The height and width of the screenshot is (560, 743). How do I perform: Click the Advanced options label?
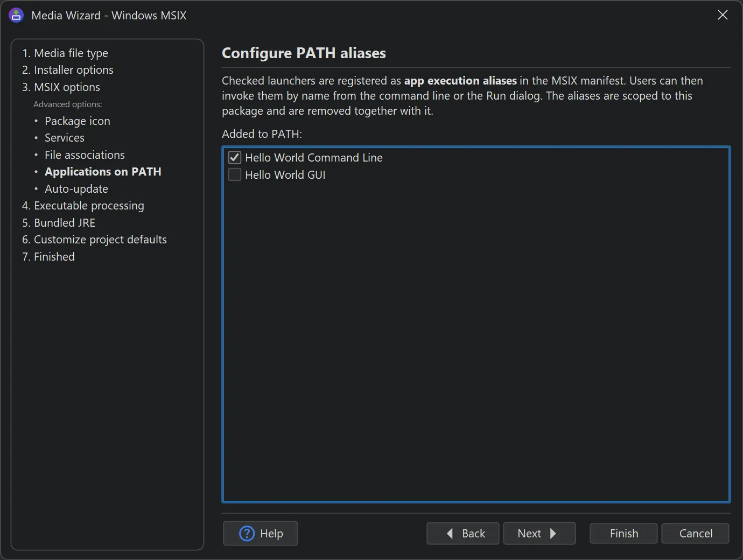pos(68,104)
